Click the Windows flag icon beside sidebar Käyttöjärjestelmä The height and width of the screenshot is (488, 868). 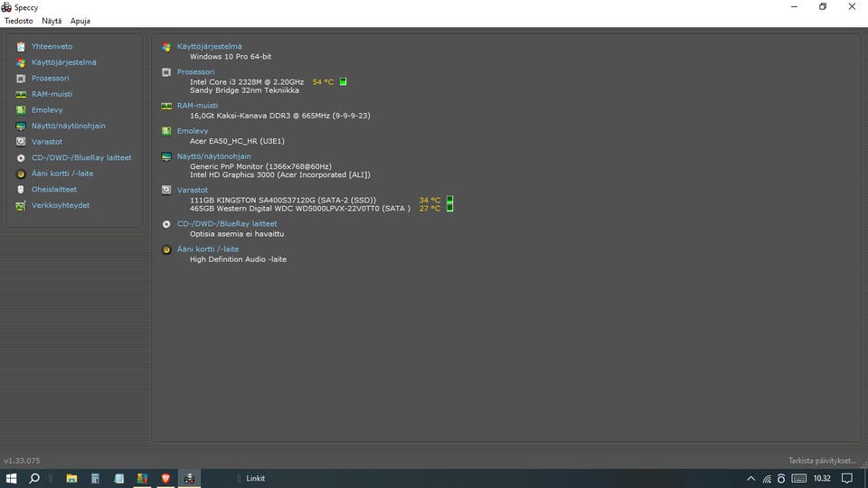coord(21,62)
